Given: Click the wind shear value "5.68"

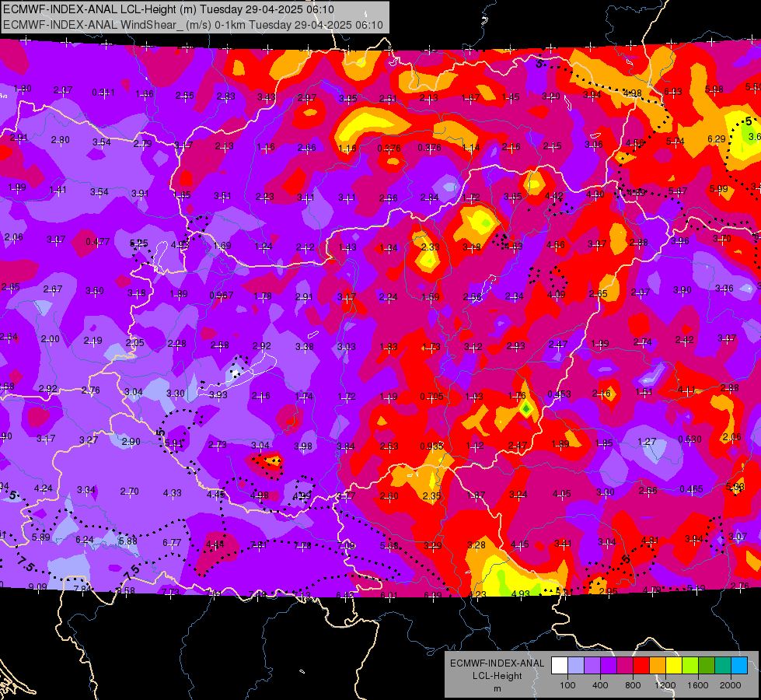Looking at the screenshot, I should point(389,545).
